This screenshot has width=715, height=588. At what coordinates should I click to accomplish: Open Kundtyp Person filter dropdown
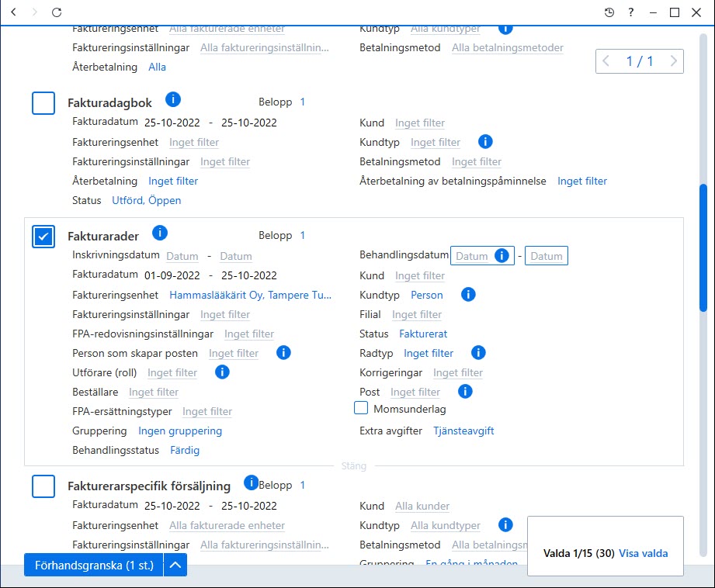[427, 295]
